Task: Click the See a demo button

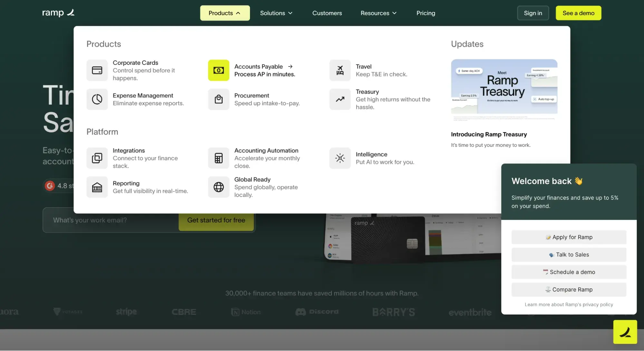Action: [x=578, y=13]
